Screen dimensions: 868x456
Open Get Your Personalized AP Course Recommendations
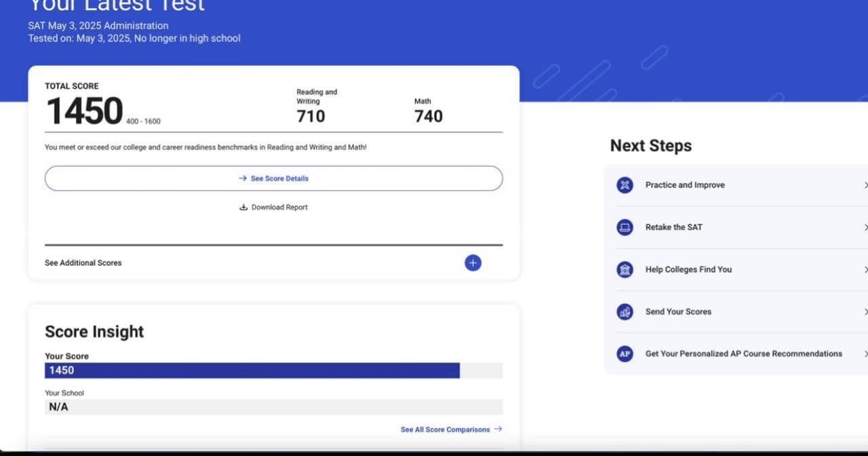coord(743,354)
